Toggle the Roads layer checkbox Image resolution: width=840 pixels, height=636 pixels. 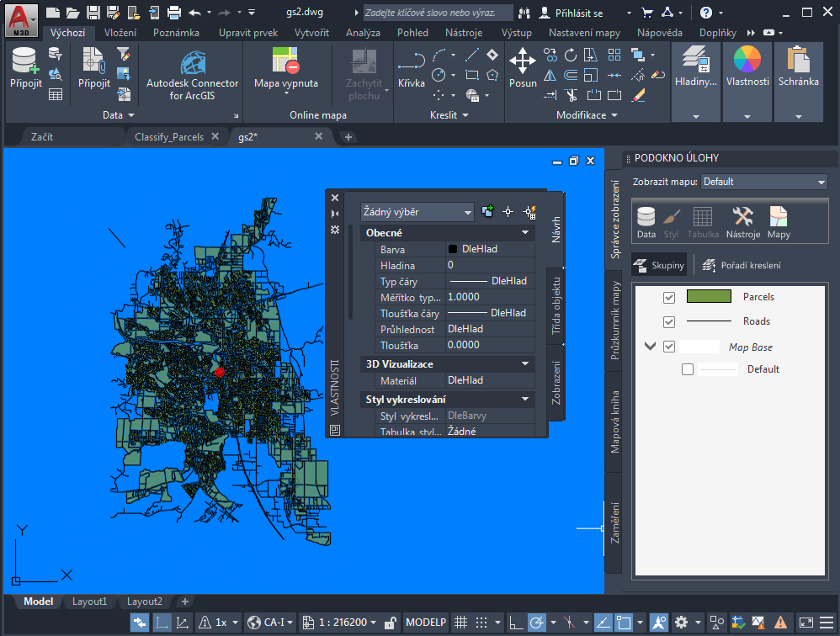669,322
